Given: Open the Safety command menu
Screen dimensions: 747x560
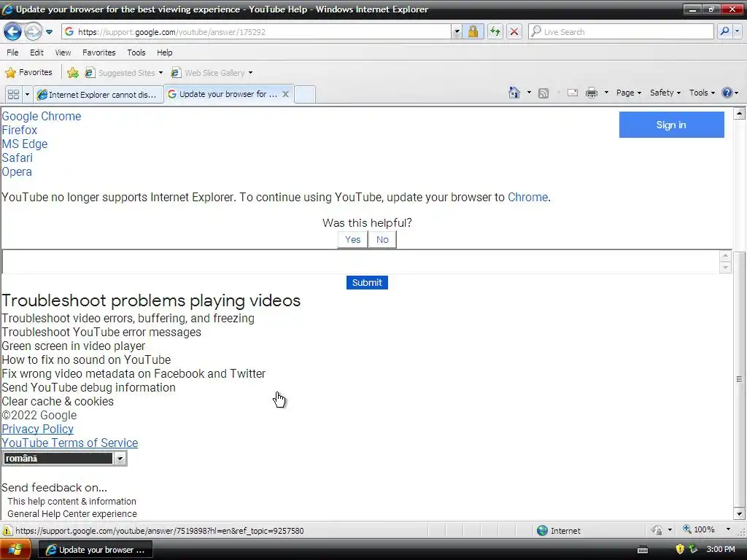Looking at the screenshot, I should (x=665, y=93).
